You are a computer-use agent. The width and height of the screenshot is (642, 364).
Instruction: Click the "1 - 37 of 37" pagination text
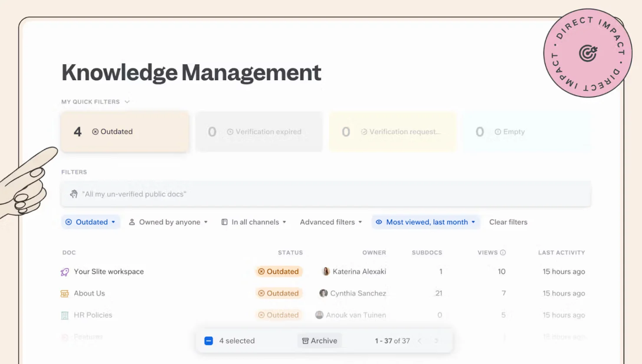(x=393, y=341)
